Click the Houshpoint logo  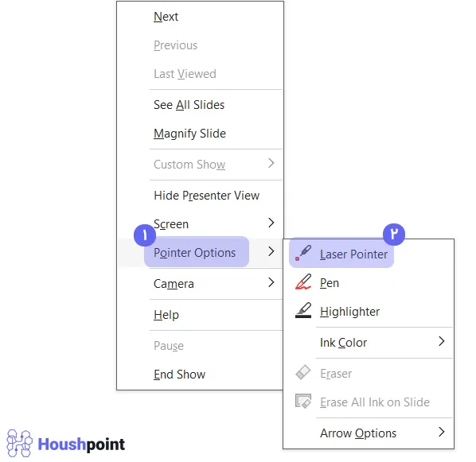[66, 444]
